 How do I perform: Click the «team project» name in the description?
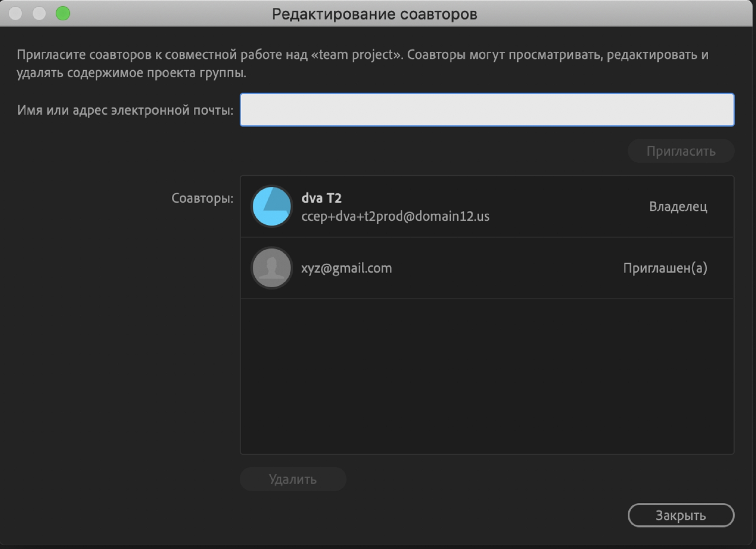tap(357, 55)
